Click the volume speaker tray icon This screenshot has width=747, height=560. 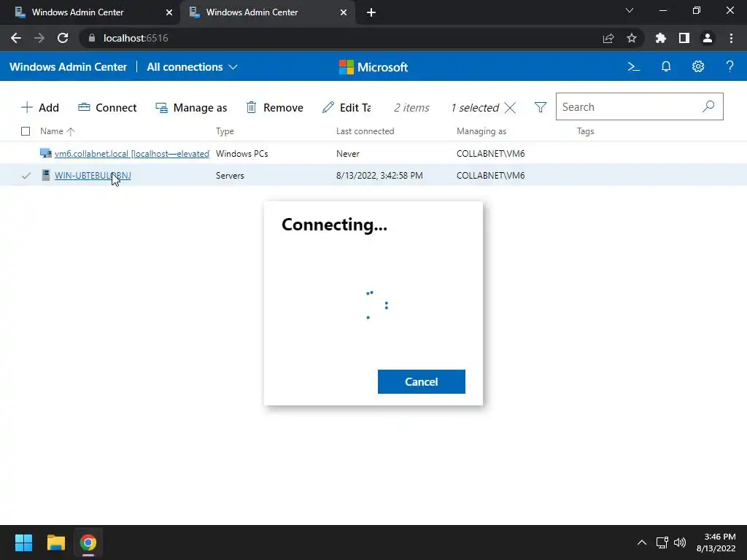click(x=680, y=542)
